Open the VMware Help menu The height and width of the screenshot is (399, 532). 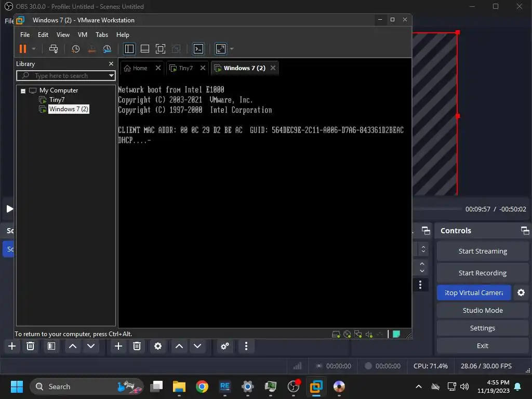123,35
